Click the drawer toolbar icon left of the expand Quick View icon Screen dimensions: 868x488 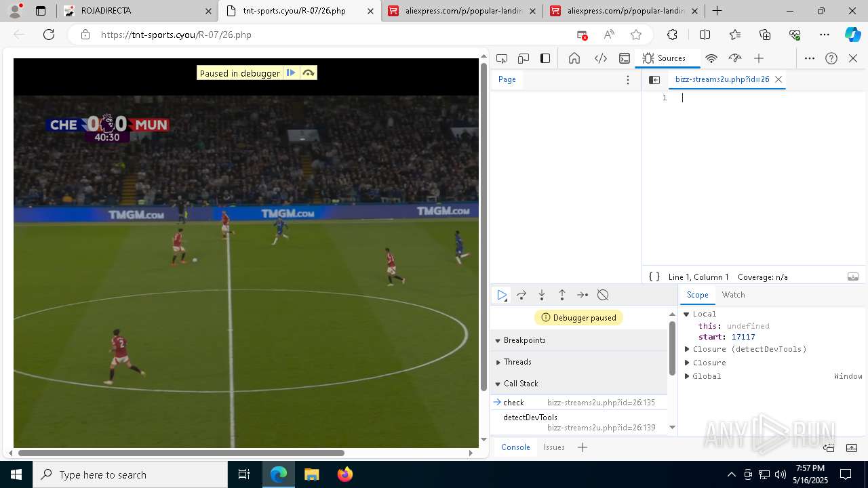click(829, 447)
